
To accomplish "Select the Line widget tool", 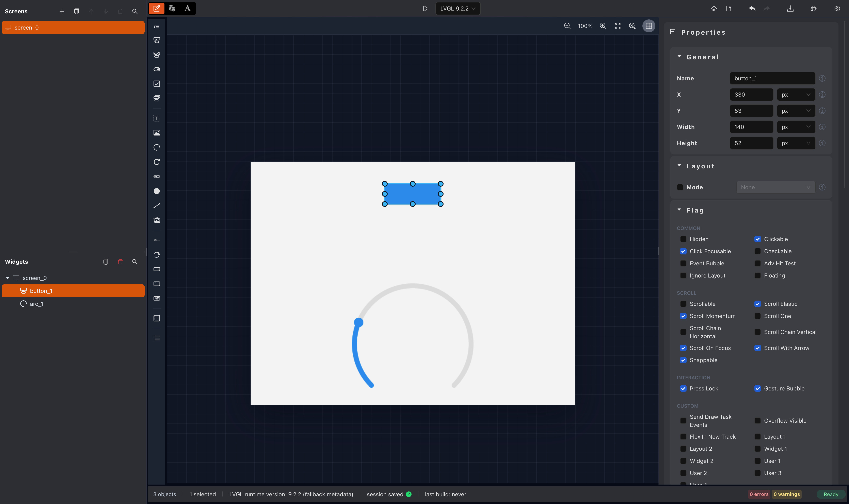I will tap(157, 206).
